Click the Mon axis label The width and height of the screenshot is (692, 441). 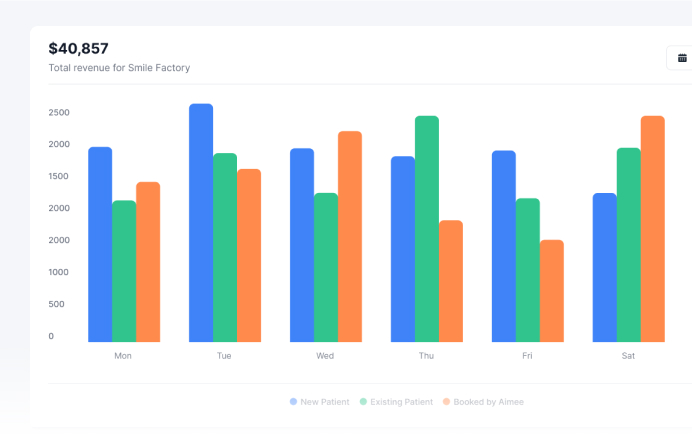123,356
